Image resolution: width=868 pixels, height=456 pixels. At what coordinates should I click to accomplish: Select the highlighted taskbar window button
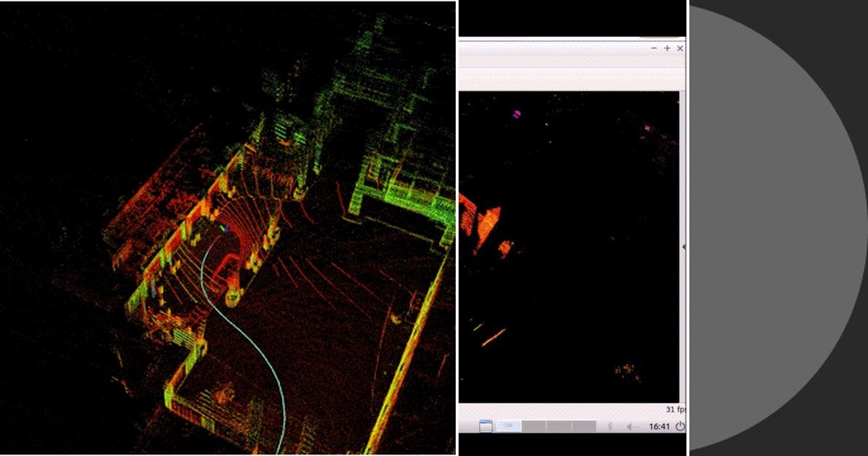509,426
